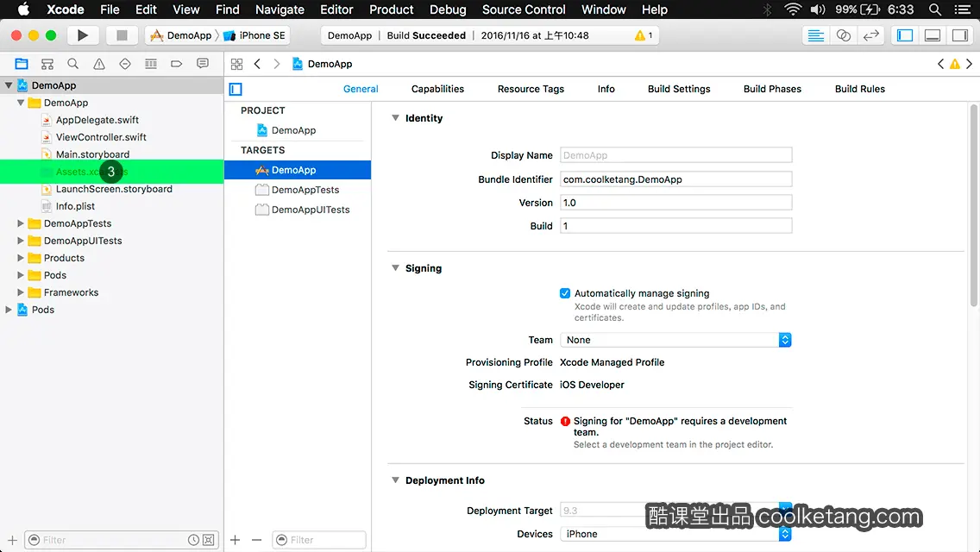
Task: Expand the Frameworks folder
Action: (21, 292)
